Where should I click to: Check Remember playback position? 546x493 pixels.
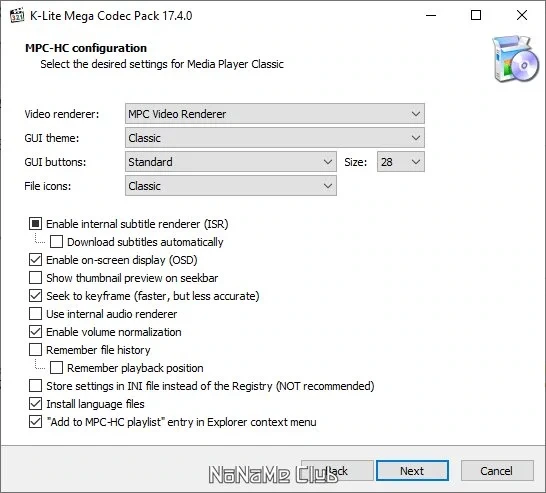point(56,368)
